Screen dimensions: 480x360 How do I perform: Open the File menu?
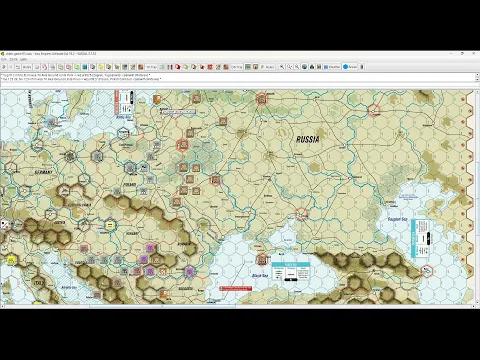(x=5, y=59)
